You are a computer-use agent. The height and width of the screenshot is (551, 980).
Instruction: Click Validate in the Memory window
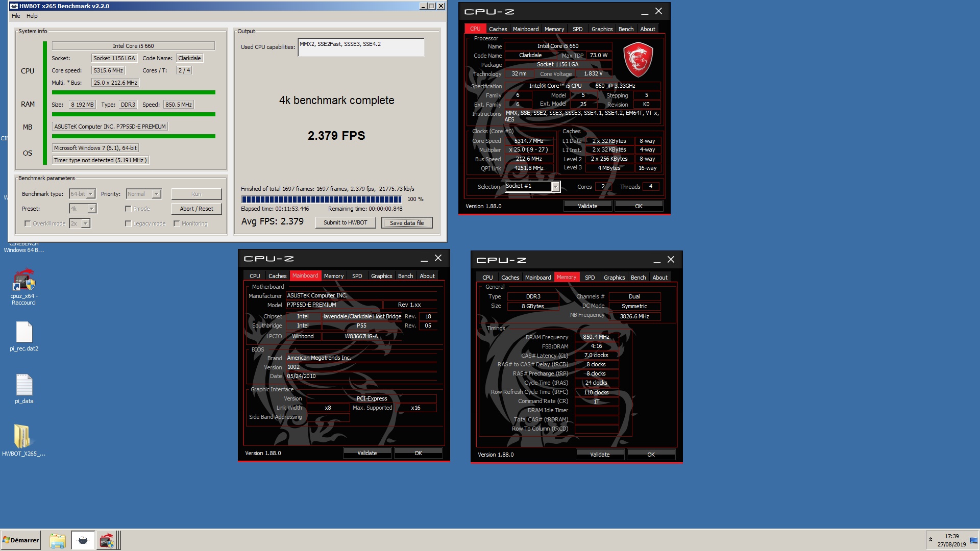[600, 455]
